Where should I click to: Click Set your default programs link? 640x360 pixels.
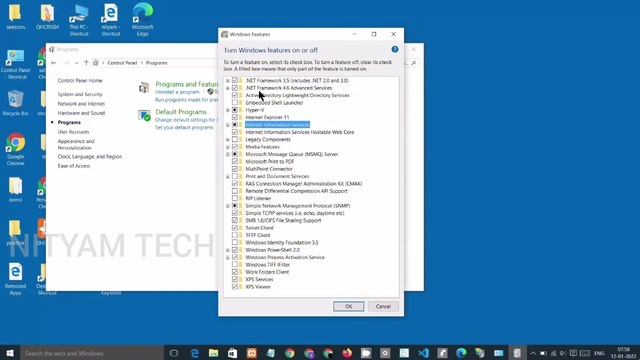(184, 127)
